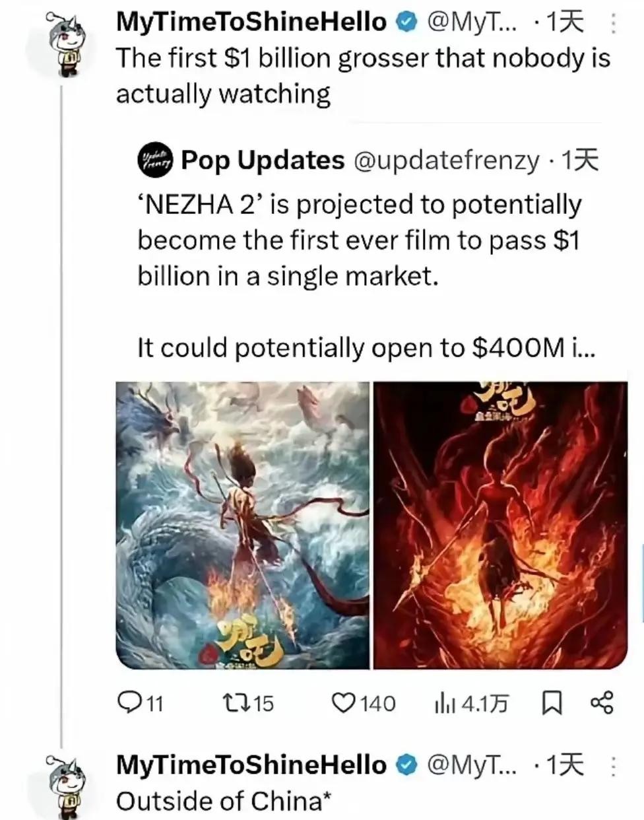The width and height of the screenshot is (644, 820).
Task: Tap verified badge on the reply tweet's name
Action: 406,765
